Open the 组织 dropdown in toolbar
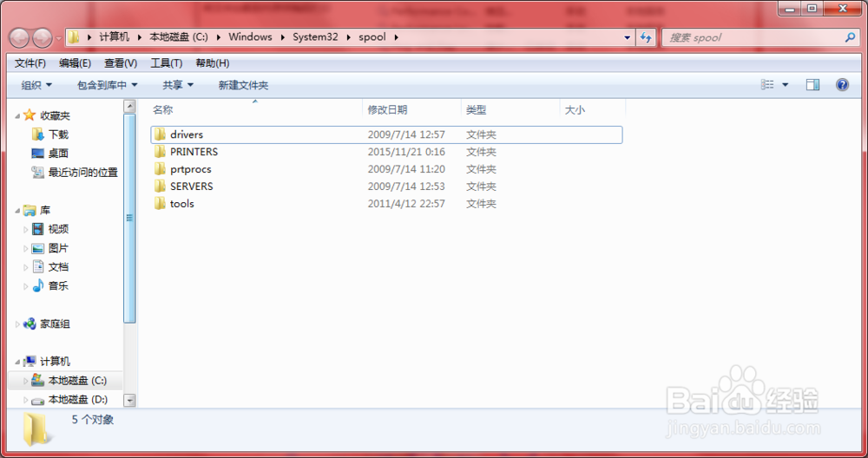Viewport: 868px width, 458px height. tap(36, 85)
